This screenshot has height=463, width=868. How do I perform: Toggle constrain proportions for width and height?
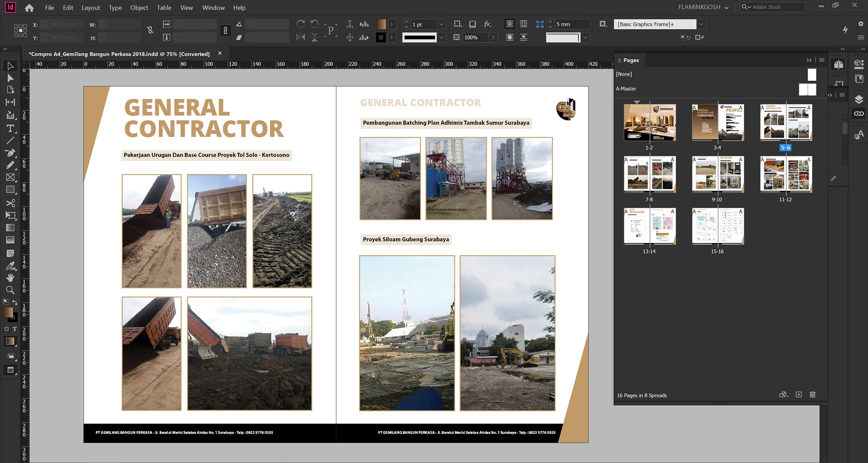(x=150, y=30)
